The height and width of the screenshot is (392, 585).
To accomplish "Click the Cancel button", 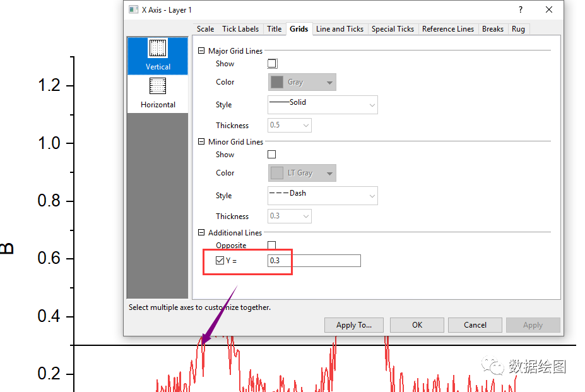I will tap(475, 325).
